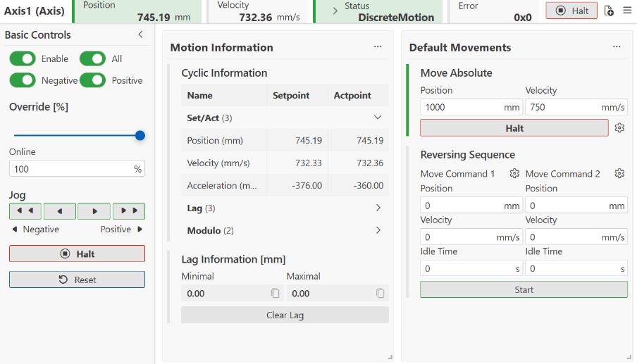637x364 pixels.
Task: Click the Maximal lag value field
Action: point(338,293)
